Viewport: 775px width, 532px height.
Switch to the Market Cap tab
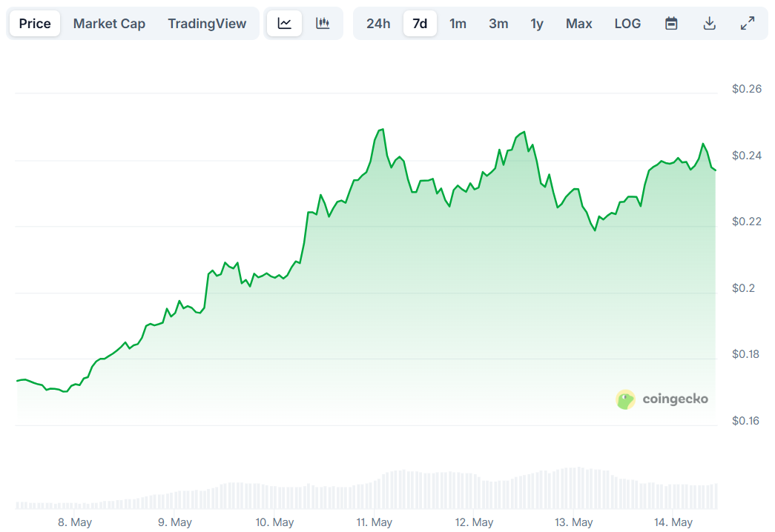109,23
